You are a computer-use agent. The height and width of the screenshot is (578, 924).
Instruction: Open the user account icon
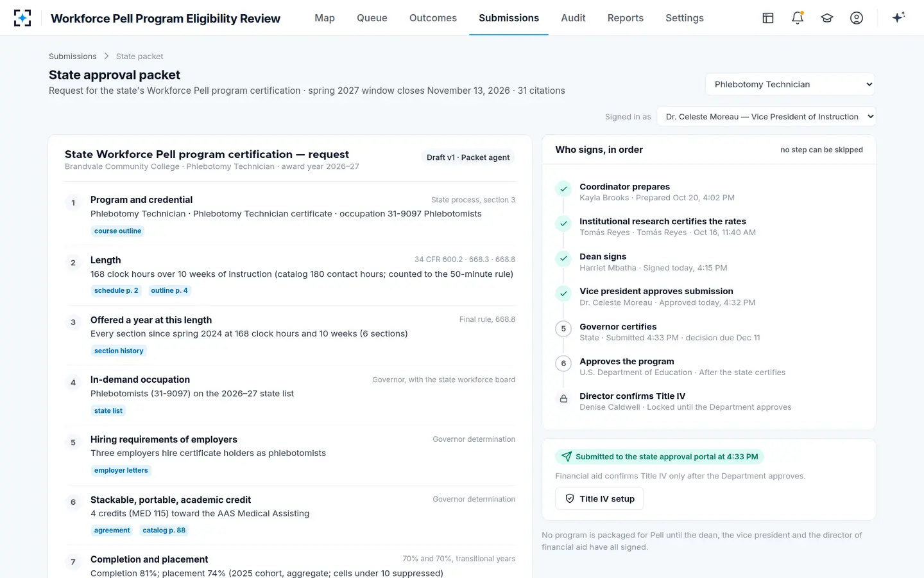857,18
